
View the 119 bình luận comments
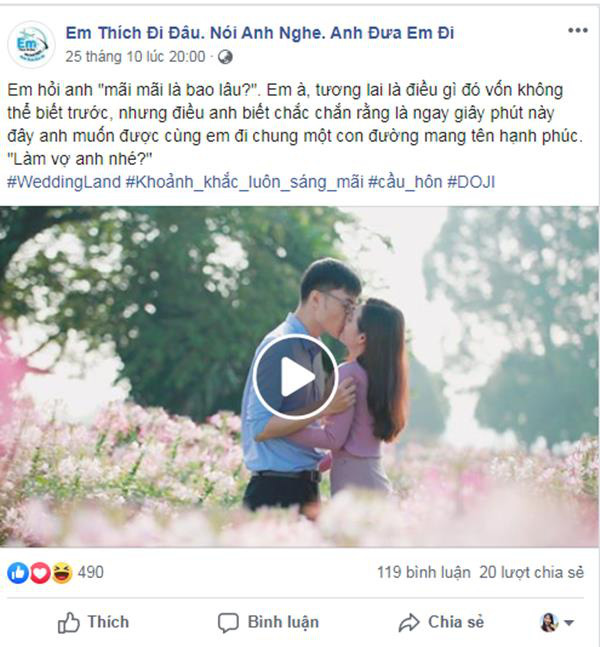pos(424,572)
